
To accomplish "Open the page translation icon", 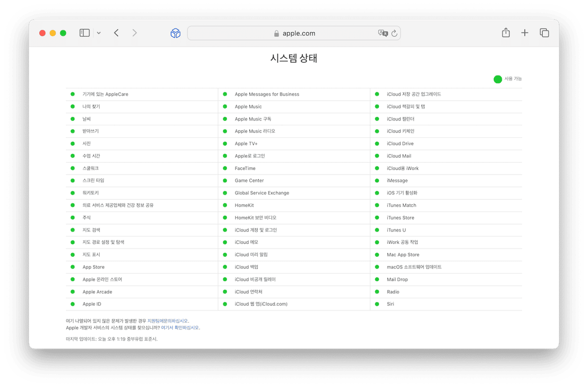I will point(382,33).
